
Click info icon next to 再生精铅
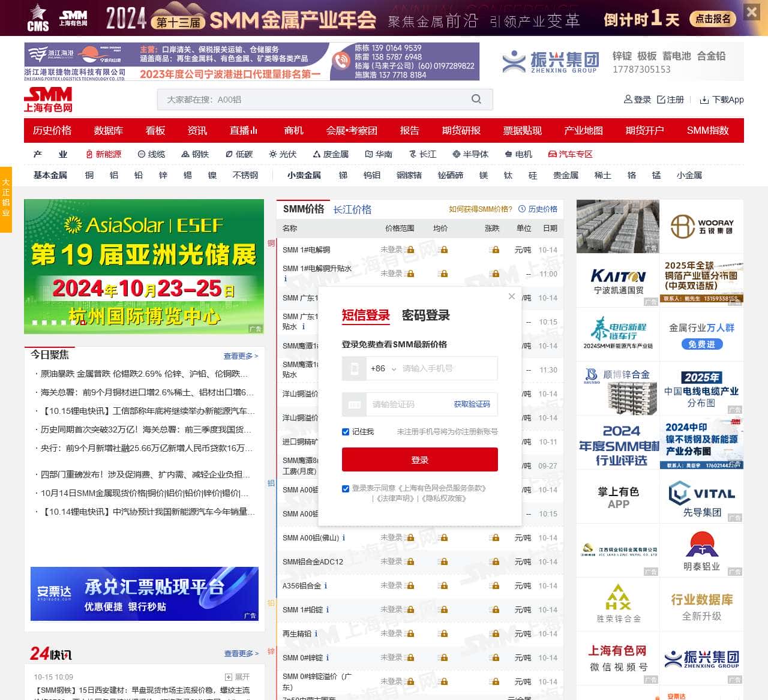316,634
